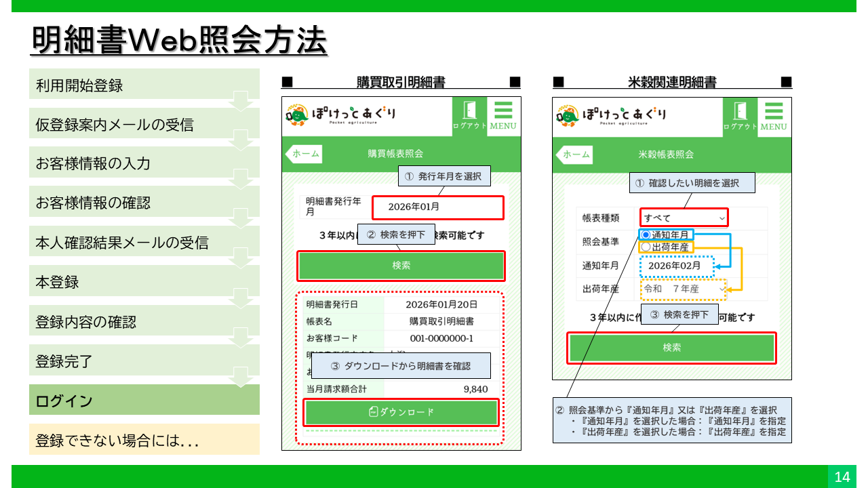The image size is (868, 488).
Task: Click ぽけっとあぐり logo in purchase panel
Action: 341,115
